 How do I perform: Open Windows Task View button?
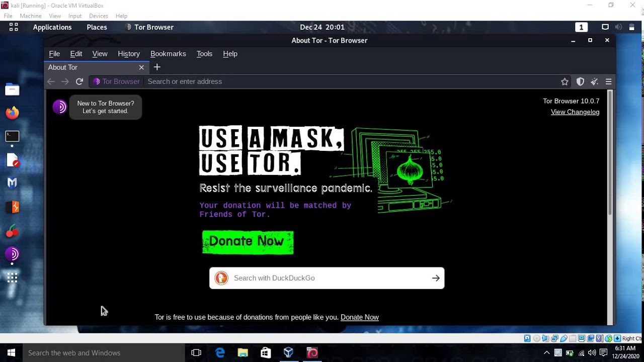(x=196, y=353)
